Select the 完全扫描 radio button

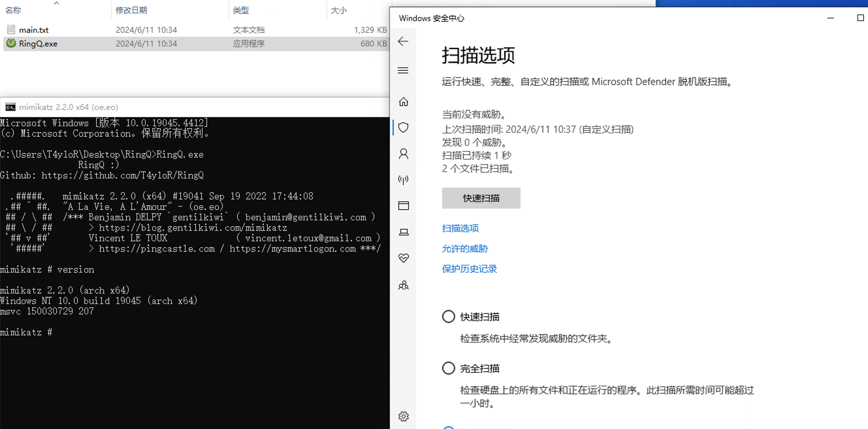pyautogui.click(x=448, y=368)
